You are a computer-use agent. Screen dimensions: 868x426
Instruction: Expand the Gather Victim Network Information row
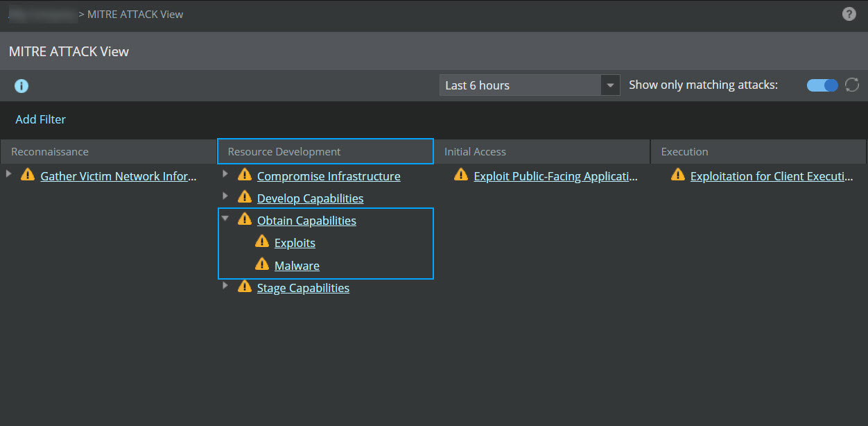(9, 173)
